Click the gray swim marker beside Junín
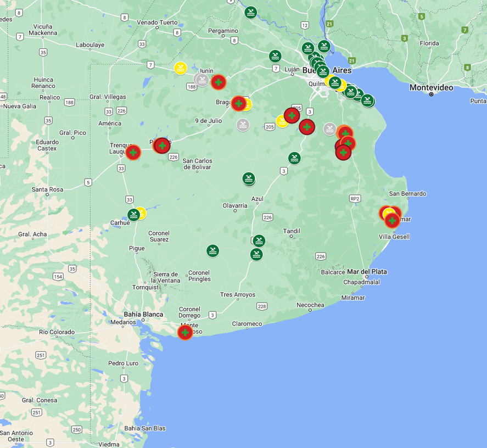Image resolution: width=487 pixels, height=448 pixels. point(202,80)
